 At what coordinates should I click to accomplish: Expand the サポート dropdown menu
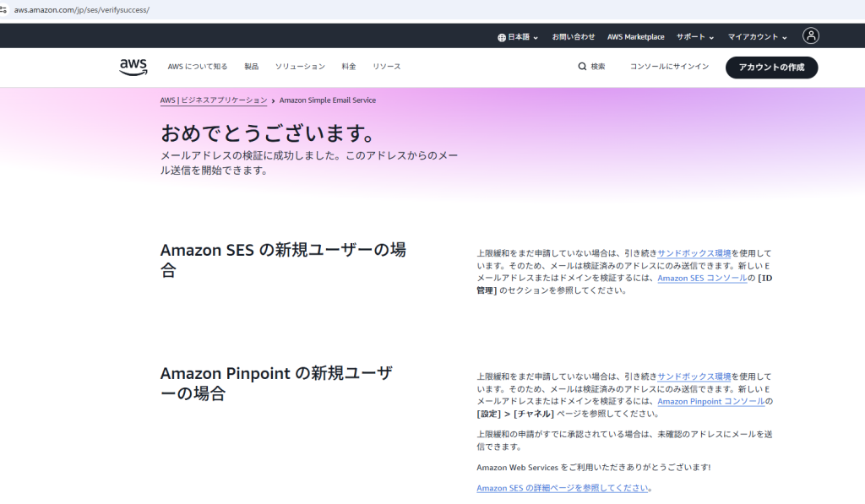point(694,37)
